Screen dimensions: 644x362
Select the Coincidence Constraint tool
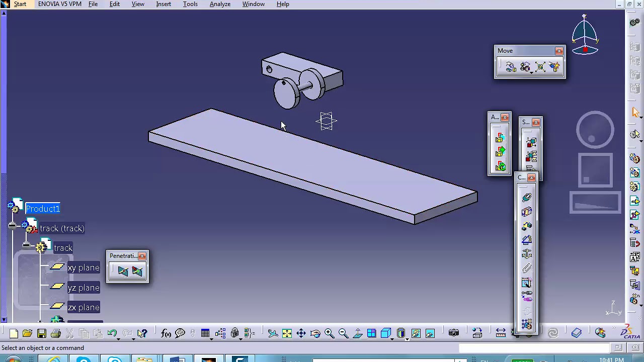point(527,198)
